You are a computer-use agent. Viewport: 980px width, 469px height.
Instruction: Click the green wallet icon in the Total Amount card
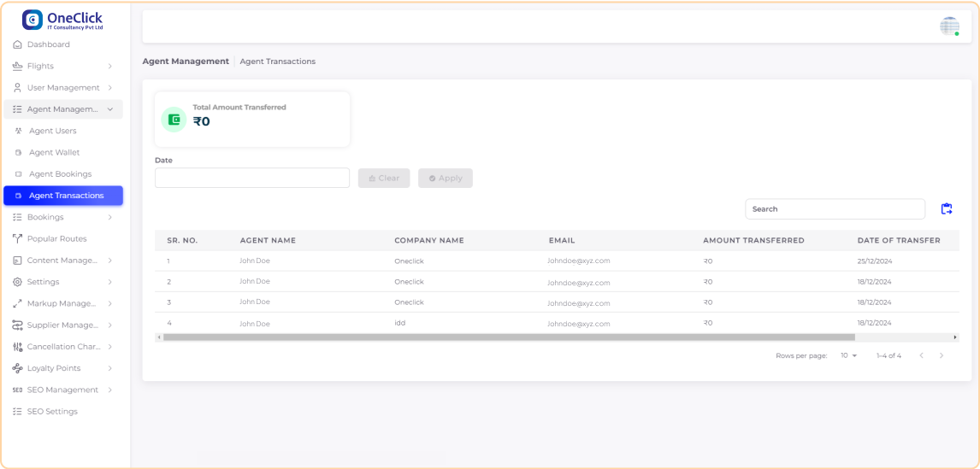coord(174,120)
